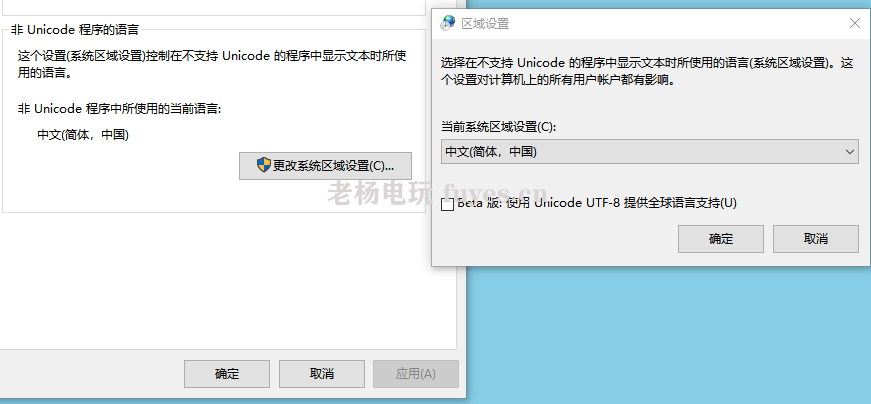
Task: Select the current language text 中文(简体，中国) in left pane
Action: (x=83, y=135)
